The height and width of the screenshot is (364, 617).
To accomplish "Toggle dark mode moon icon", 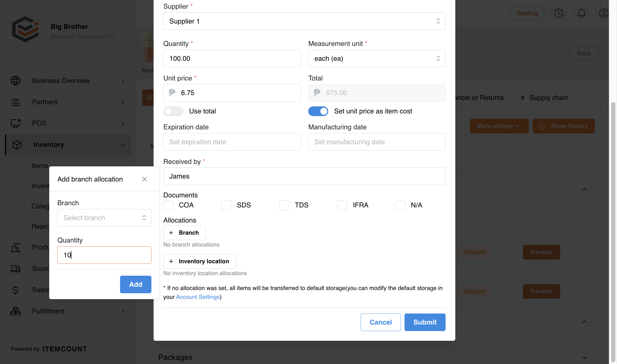I will 559,13.
